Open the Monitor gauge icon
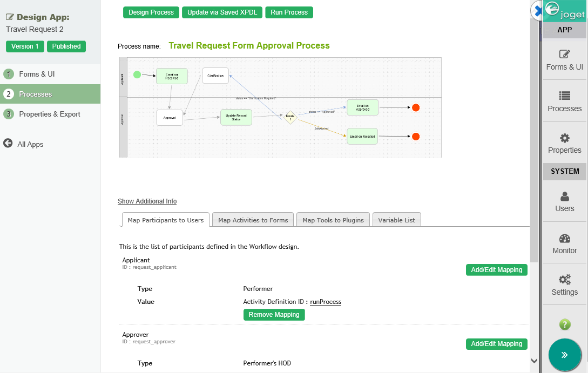Image resolution: width=588 pixels, height=373 pixels. 564,243
